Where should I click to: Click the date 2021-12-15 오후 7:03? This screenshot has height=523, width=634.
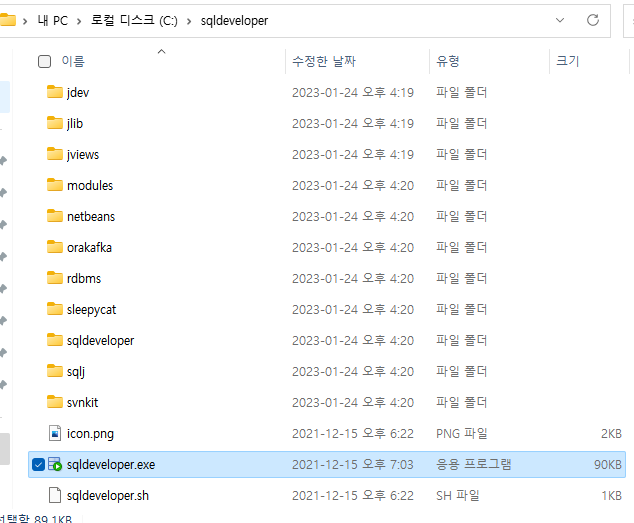click(353, 464)
